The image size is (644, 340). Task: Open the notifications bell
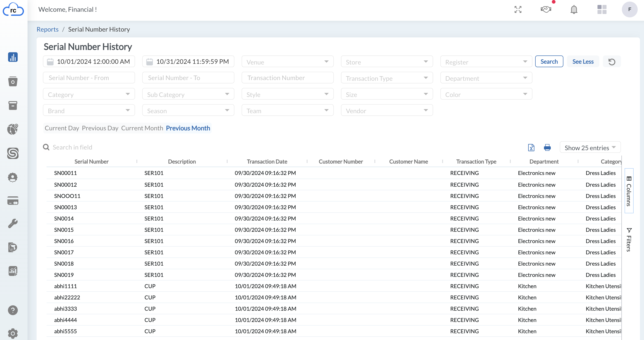pos(574,9)
